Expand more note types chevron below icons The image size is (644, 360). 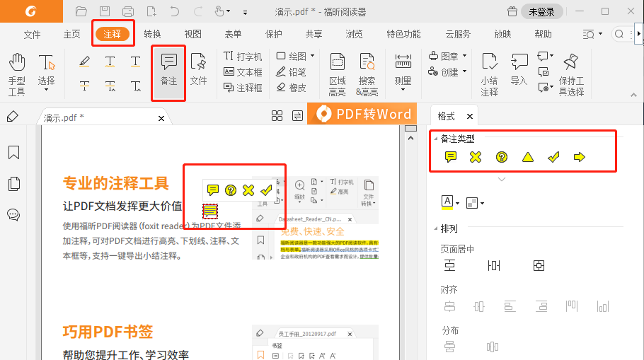(502, 180)
